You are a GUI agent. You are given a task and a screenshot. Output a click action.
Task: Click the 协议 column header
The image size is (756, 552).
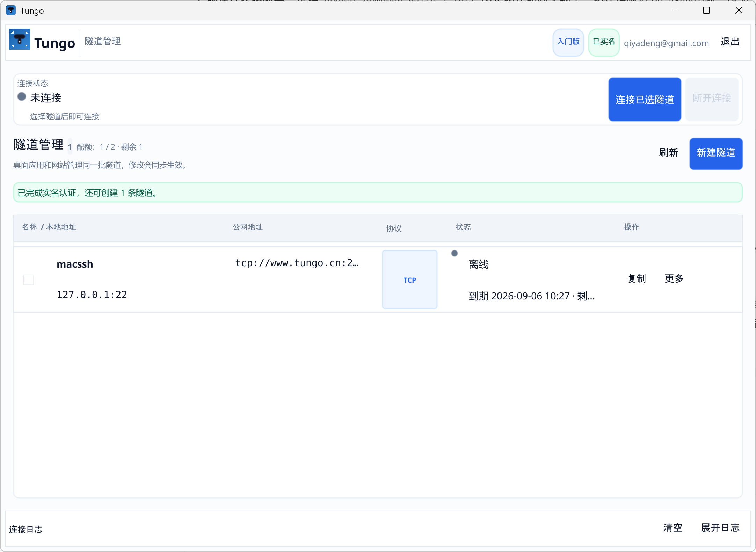click(x=394, y=229)
